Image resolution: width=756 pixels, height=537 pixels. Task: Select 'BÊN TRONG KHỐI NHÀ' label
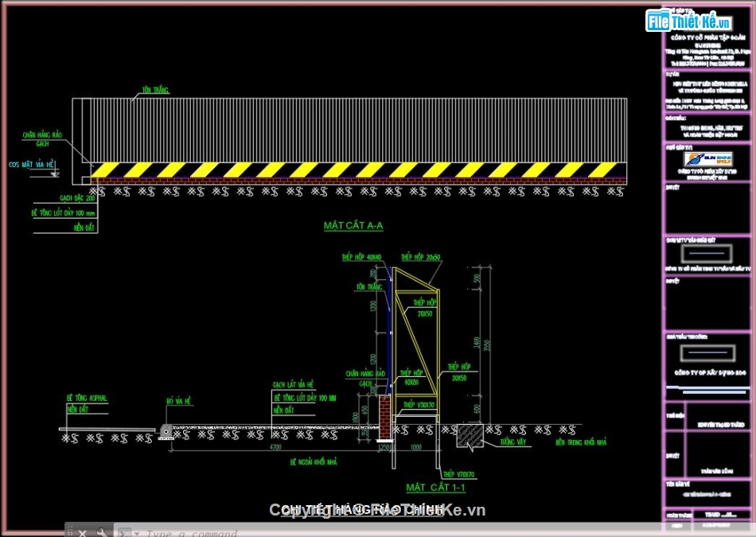pos(581,442)
